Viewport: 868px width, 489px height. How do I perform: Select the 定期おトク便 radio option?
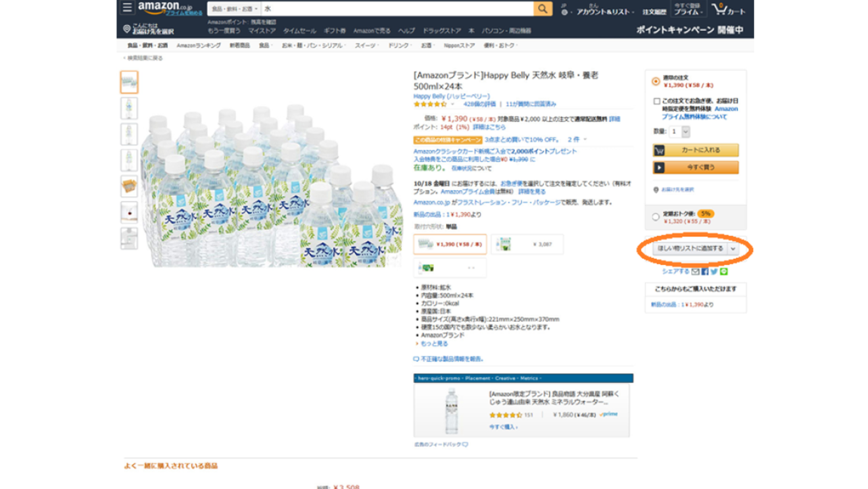click(x=656, y=217)
